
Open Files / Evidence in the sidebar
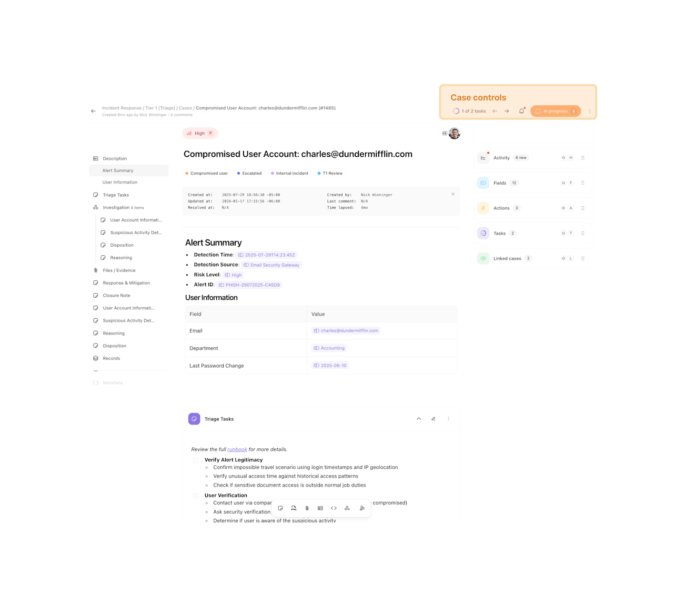tap(119, 270)
